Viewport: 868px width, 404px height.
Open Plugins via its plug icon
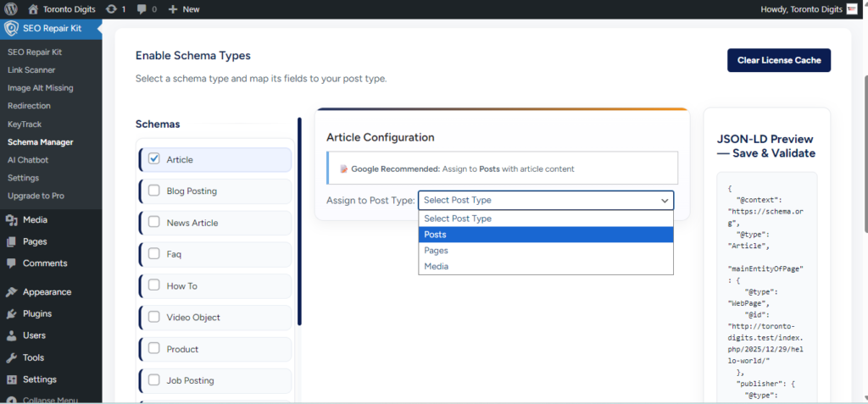[11, 313]
